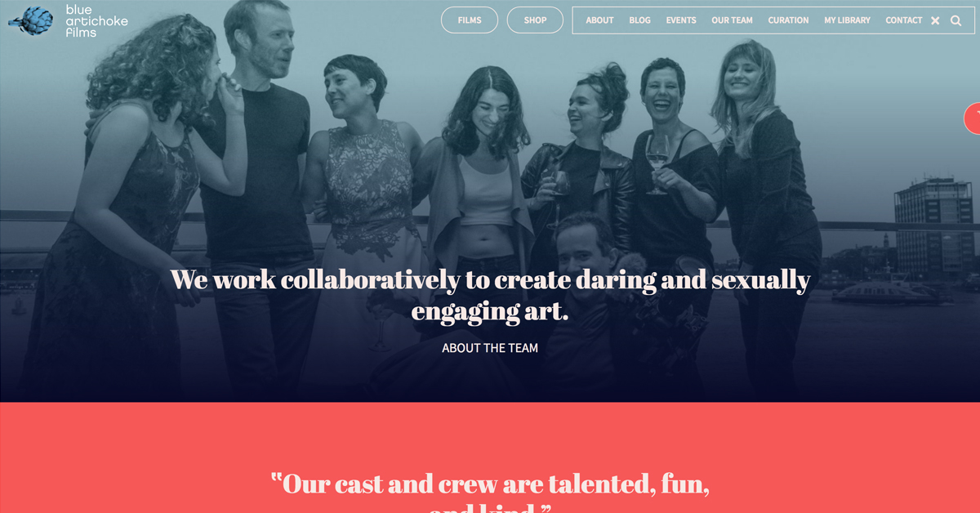Image resolution: width=980 pixels, height=513 pixels.
Task: Click the 'We work collaboratively' hero headline
Action: (490, 295)
